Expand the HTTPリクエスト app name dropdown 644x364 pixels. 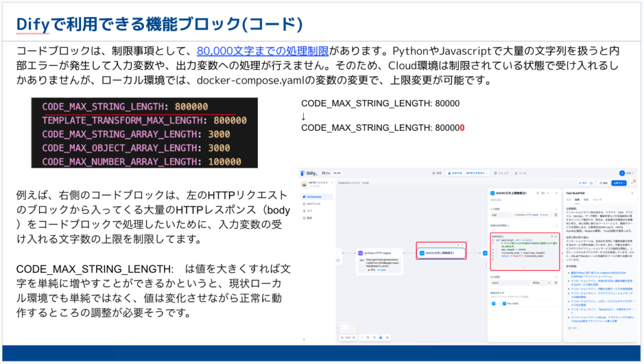[x=332, y=182]
